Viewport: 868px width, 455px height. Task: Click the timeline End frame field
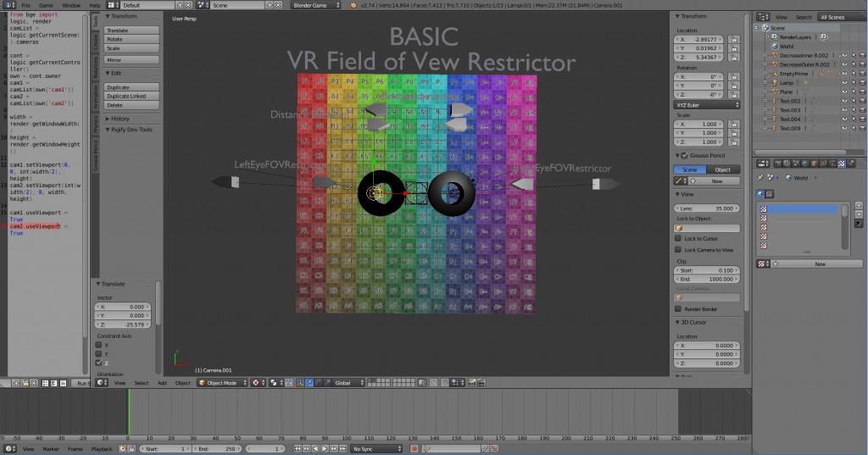click(x=215, y=449)
